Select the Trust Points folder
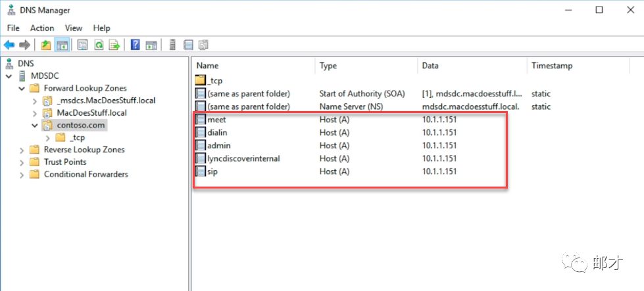This screenshot has height=291, width=644. pyautogui.click(x=64, y=162)
